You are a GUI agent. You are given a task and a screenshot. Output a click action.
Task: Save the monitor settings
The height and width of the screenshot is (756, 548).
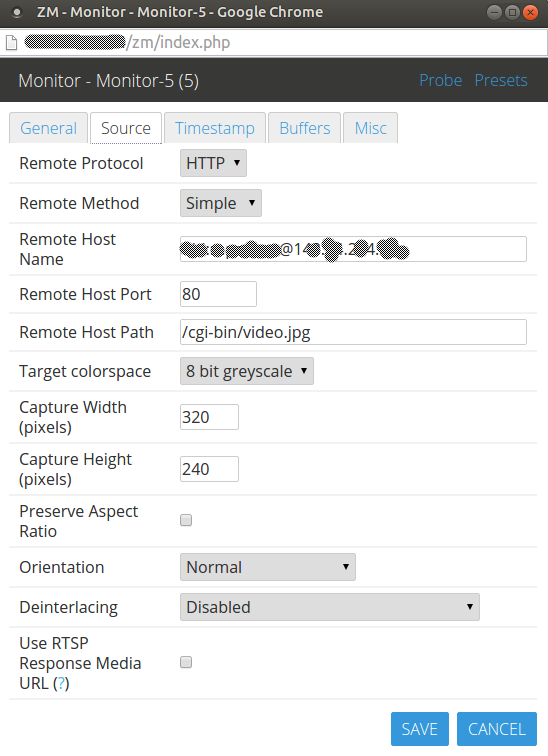pyautogui.click(x=420, y=729)
